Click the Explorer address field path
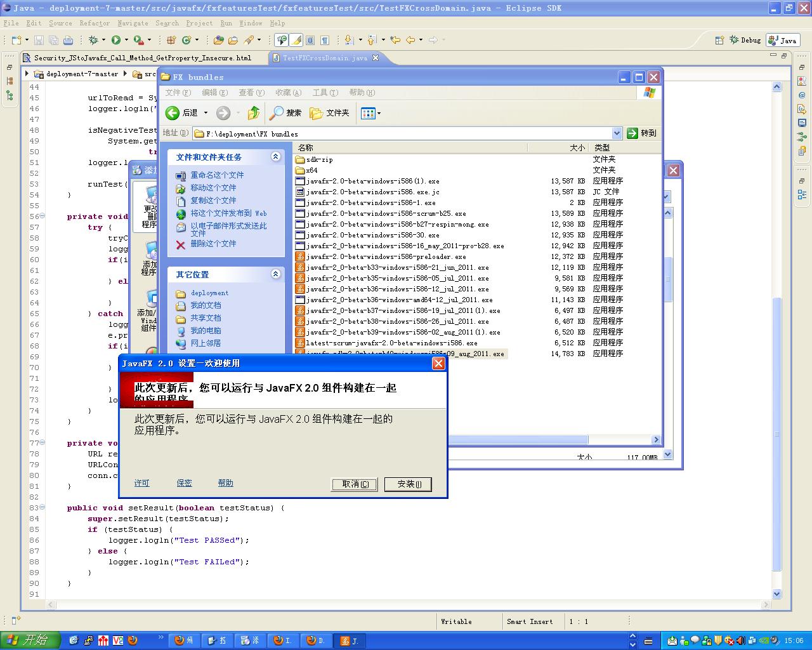This screenshot has width=812, height=650. click(401, 133)
